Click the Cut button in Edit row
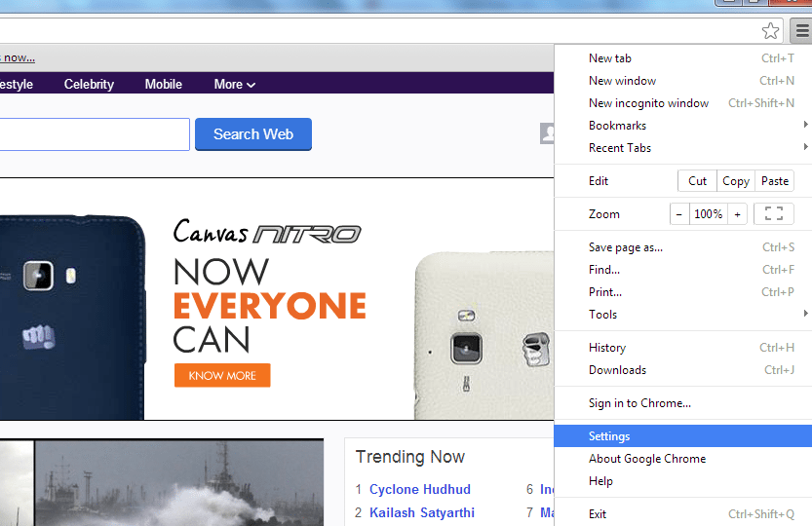This screenshot has height=526, width=812. pyautogui.click(x=698, y=180)
